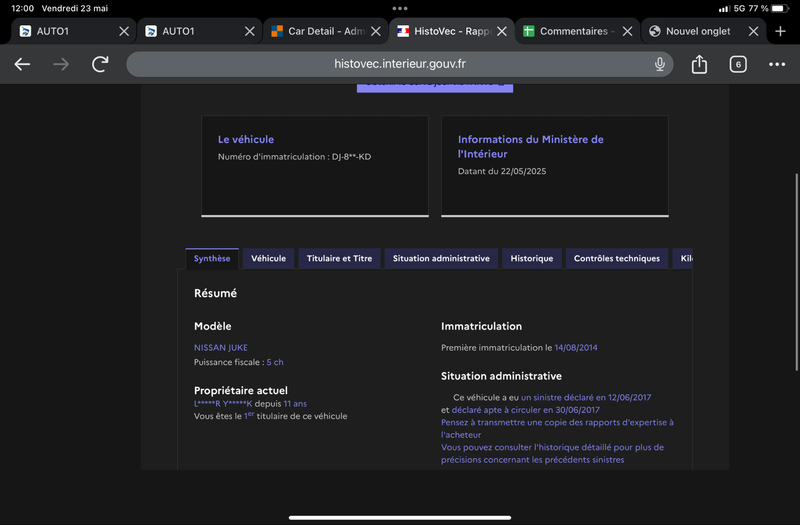Open the share sheet icon

(699, 64)
